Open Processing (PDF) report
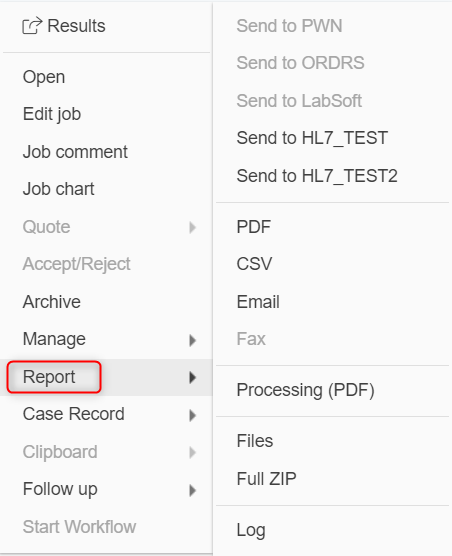 tap(306, 390)
